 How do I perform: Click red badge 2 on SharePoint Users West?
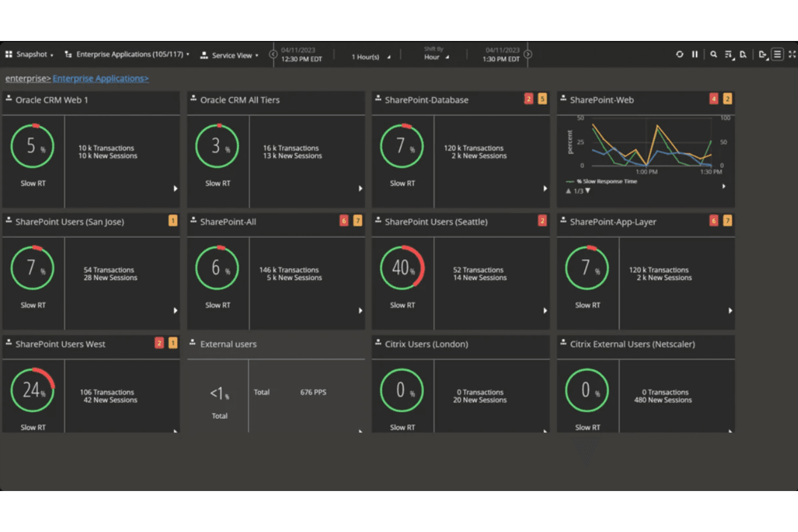[x=159, y=343]
